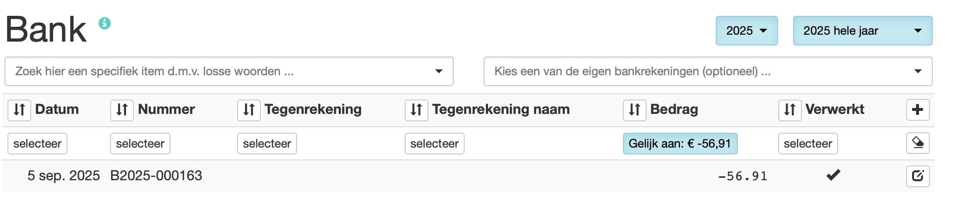The height and width of the screenshot is (205, 980).
Task: Select a Datum filter
Action: pyautogui.click(x=37, y=144)
